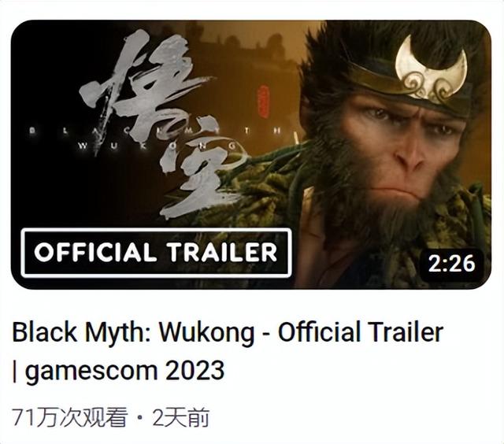Open the Black Myth: Wukong video thumbnail
The height and width of the screenshot is (444, 504).
click(x=251, y=154)
